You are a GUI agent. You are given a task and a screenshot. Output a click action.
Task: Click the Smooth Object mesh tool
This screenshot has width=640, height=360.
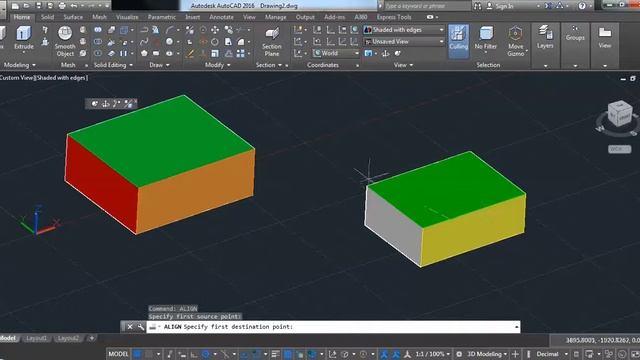pos(65,41)
